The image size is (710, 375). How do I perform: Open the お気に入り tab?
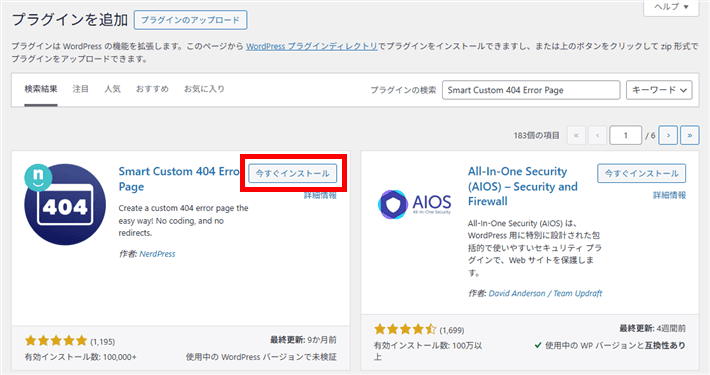pos(204,89)
